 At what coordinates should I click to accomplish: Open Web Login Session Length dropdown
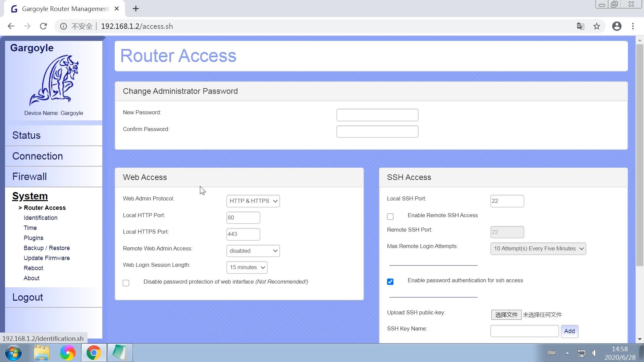pos(247,267)
